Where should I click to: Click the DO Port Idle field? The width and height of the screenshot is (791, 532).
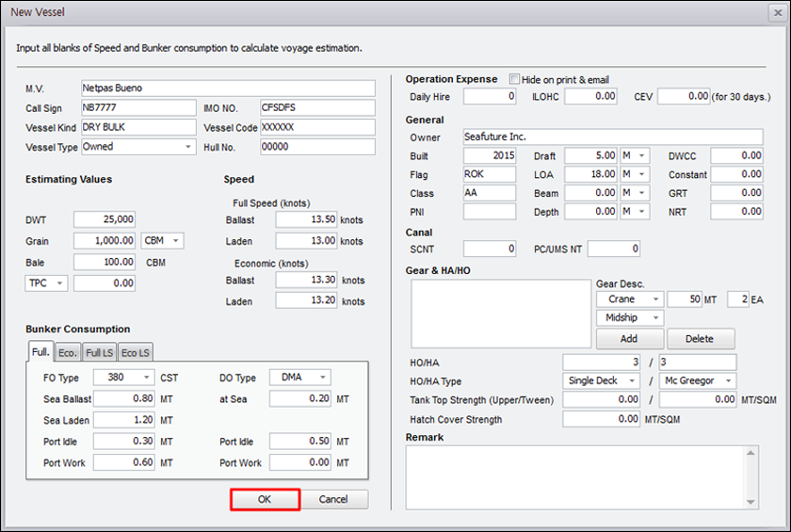tap(300, 441)
